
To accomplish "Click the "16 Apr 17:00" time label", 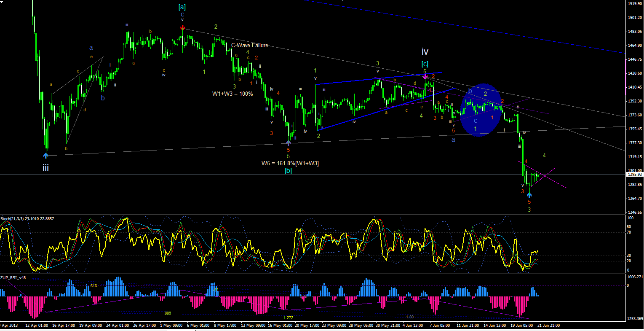I will [x=64, y=326].
